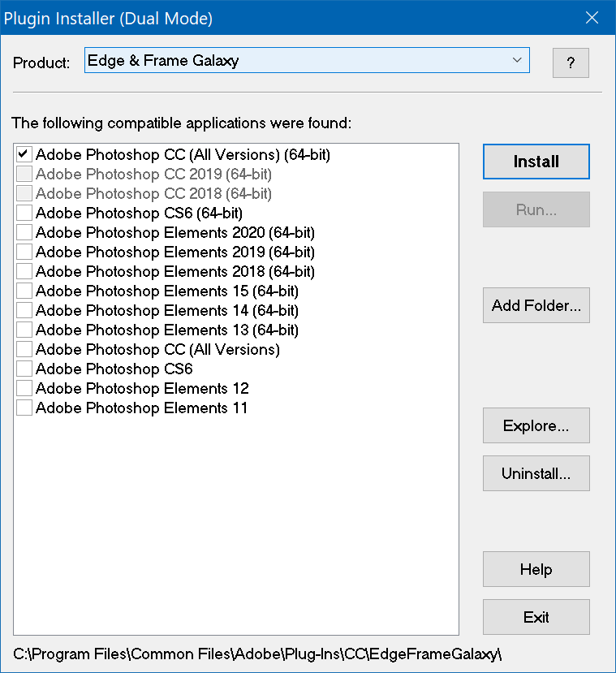The image size is (616, 673).
Task: Tick the 32-bit Adobe Photoshop CS6 checkbox
Action: tap(24, 369)
